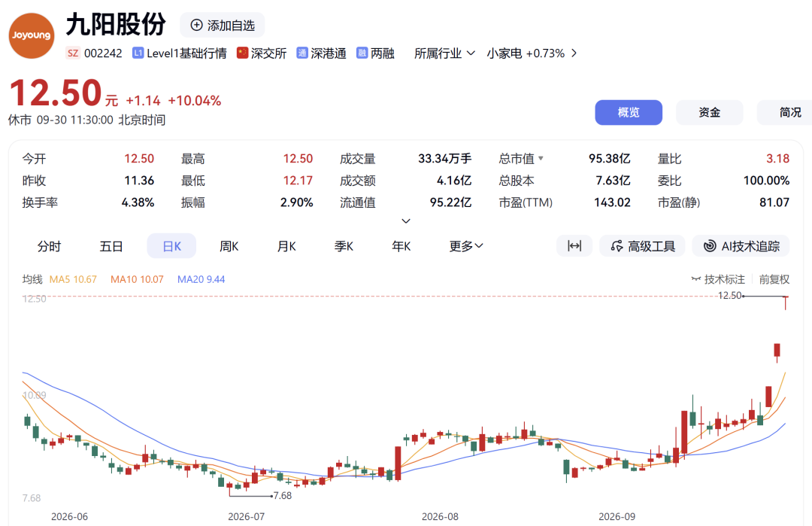The width and height of the screenshot is (812, 526).
Task: Click the SZ exchange badge icon
Action: coord(73,53)
